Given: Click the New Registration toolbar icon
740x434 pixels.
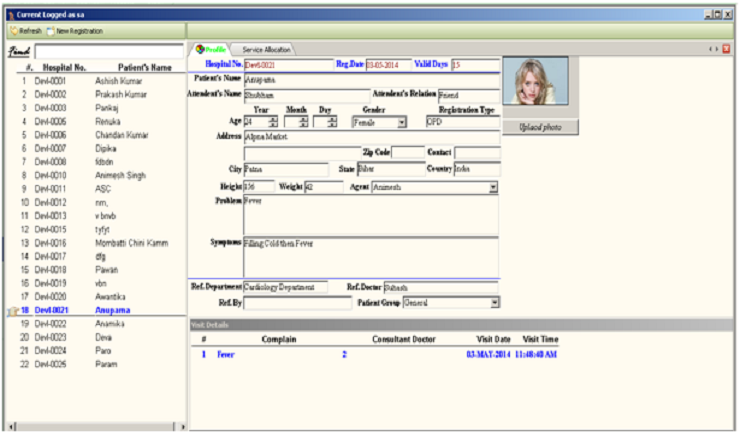Looking at the screenshot, I should tap(50, 32).
